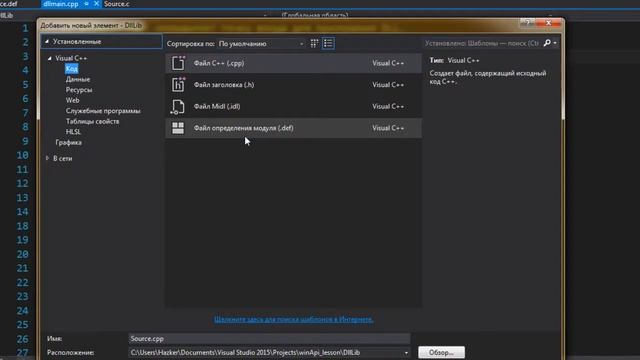Click the Файл заголовка (.h) text
Screen dimensions: 640x360
[x=224, y=85]
